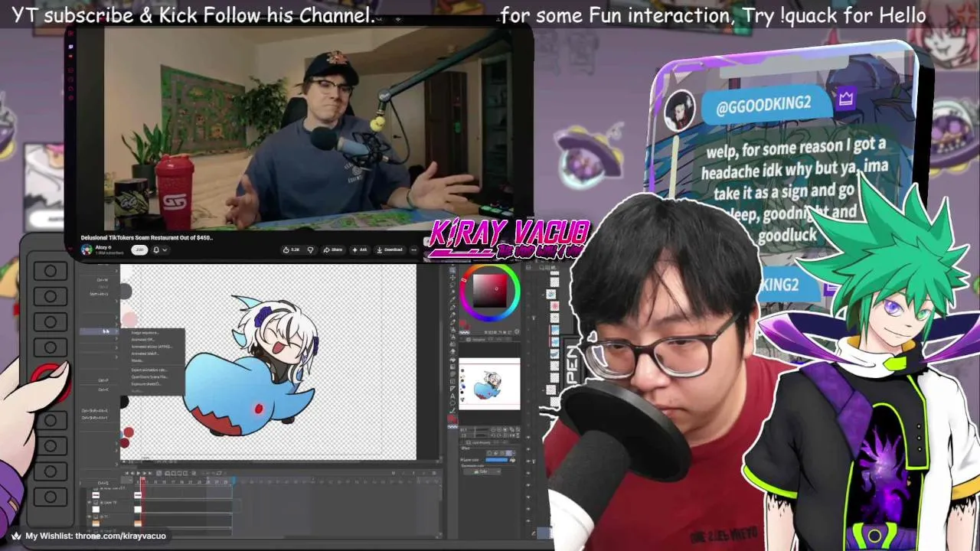Select the transparent color swatch
Screen dimensions: 980x551
point(452,426)
